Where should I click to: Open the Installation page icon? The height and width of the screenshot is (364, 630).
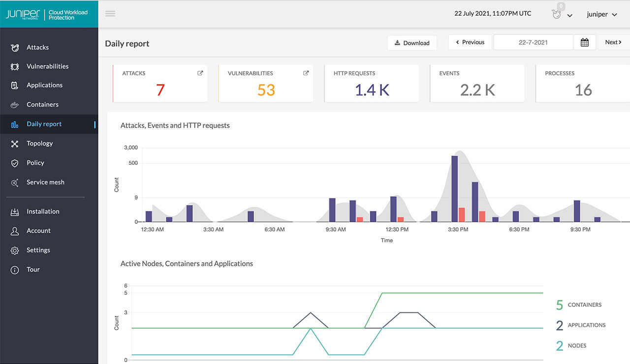[x=15, y=211]
